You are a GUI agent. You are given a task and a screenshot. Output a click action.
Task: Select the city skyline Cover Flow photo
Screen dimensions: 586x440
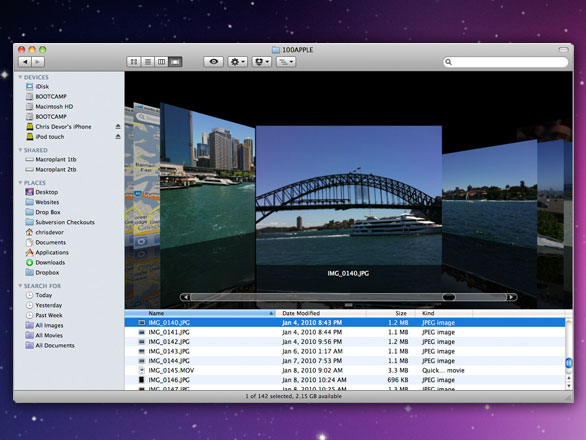(208, 176)
